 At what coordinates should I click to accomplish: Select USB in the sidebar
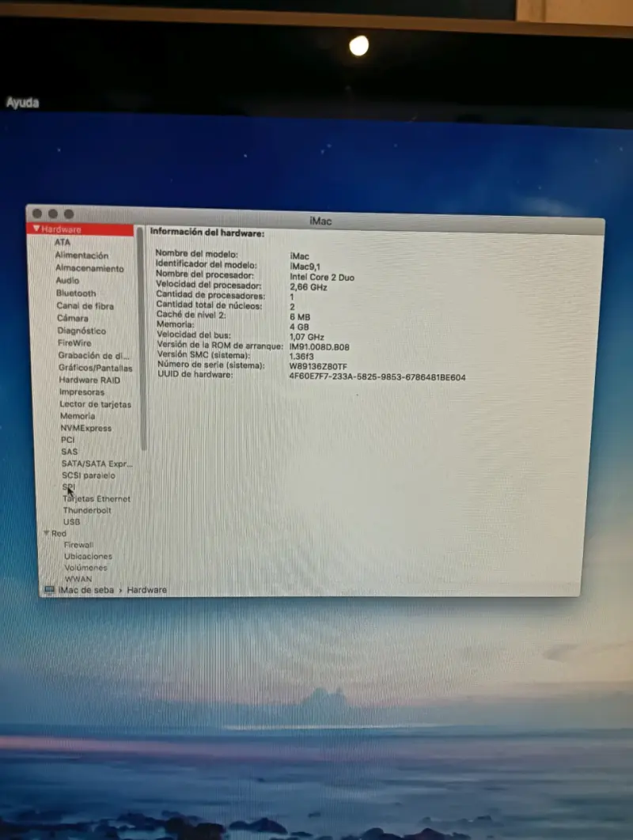pos(71,522)
